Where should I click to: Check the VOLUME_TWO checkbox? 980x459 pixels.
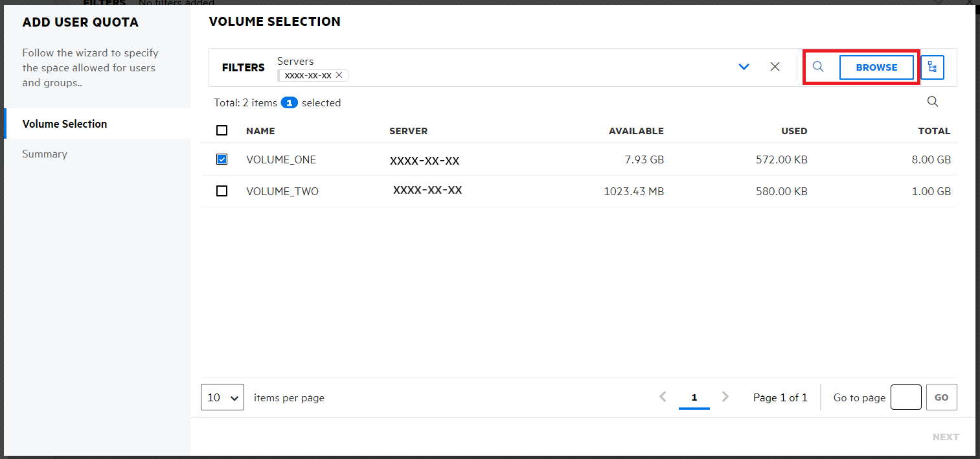[x=222, y=191]
